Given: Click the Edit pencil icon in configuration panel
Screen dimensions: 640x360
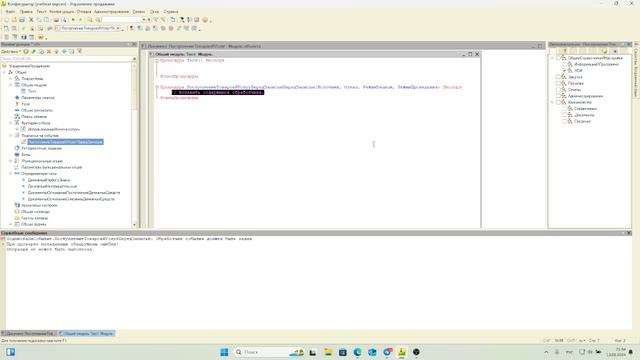Looking at the screenshot, I should [33, 52].
